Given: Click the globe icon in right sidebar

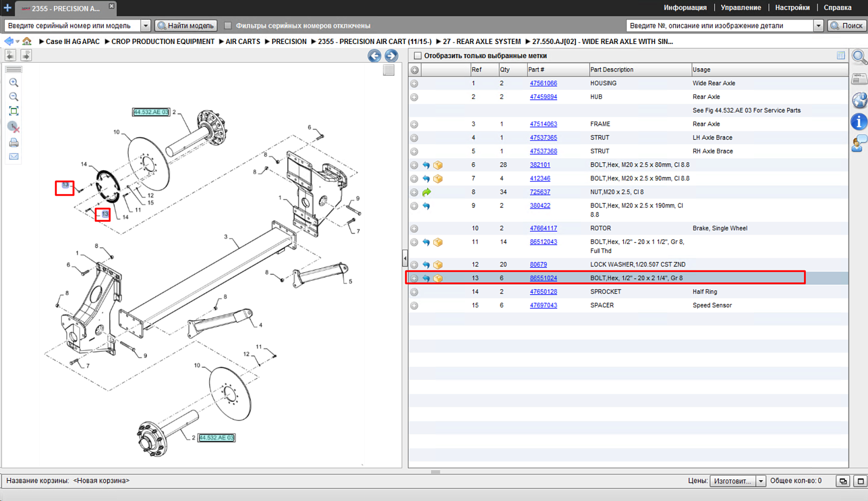Looking at the screenshot, I should (x=859, y=100).
